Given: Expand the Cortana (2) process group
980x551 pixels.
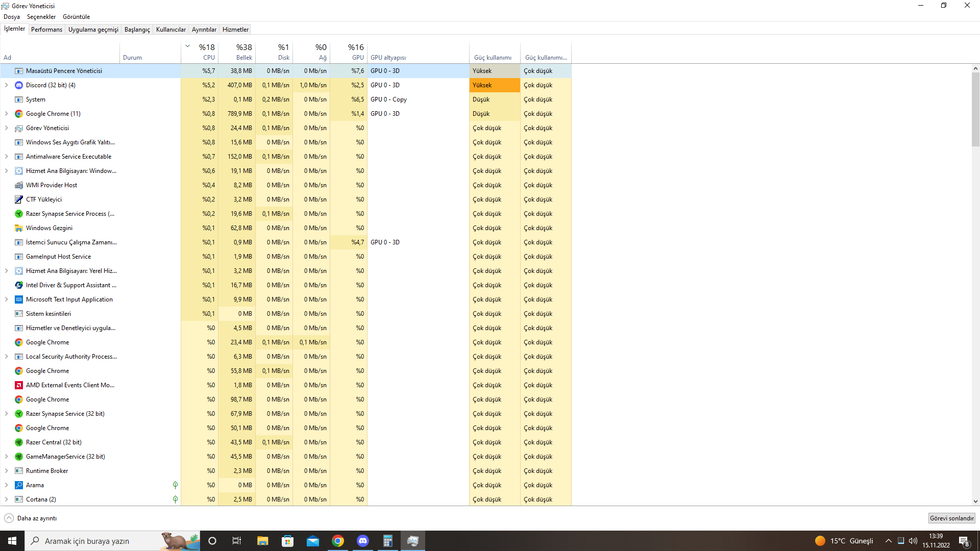Looking at the screenshot, I should (x=6, y=499).
